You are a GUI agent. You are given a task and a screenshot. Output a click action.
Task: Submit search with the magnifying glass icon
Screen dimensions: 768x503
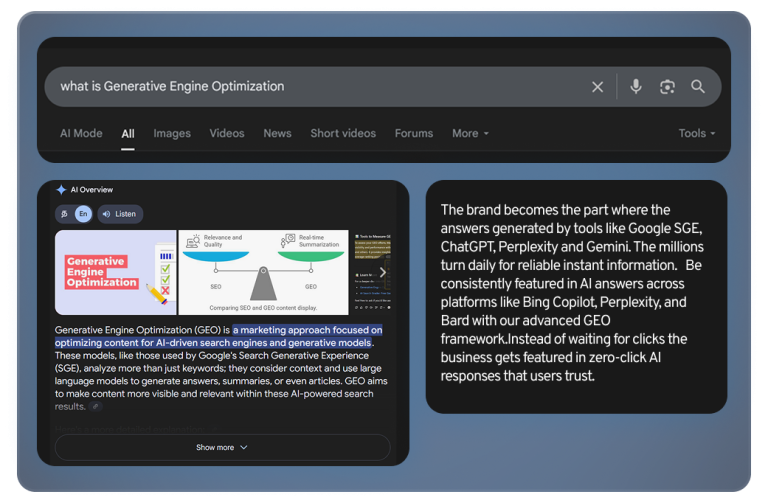pos(698,87)
